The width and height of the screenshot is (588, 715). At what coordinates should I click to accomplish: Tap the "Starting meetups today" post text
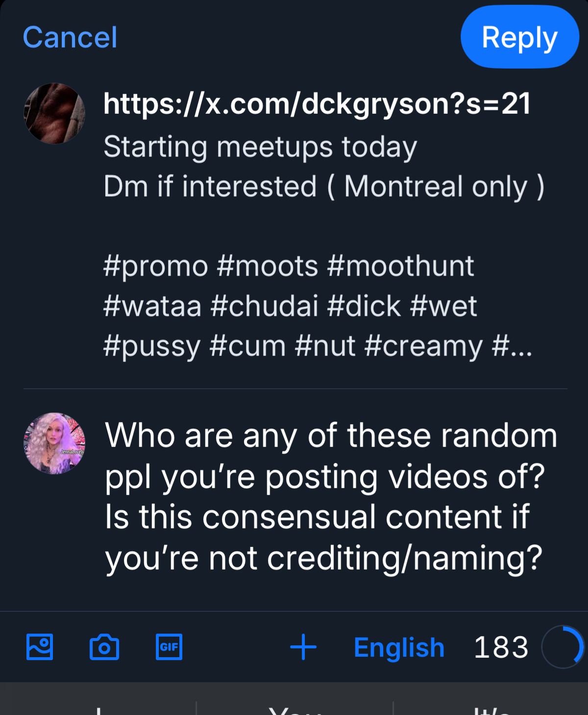click(260, 147)
